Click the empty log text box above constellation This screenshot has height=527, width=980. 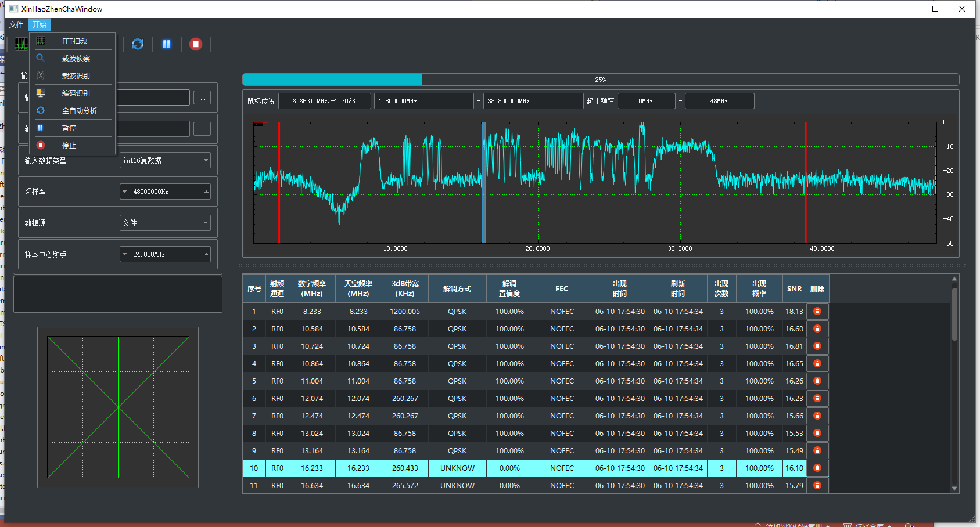pyautogui.click(x=118, y=294)
